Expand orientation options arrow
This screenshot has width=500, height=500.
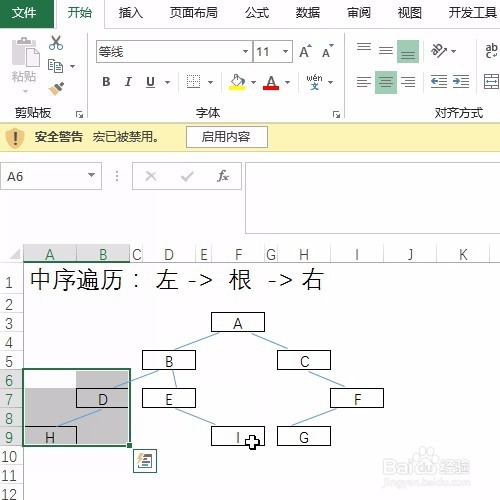click(x=453, y=51)
